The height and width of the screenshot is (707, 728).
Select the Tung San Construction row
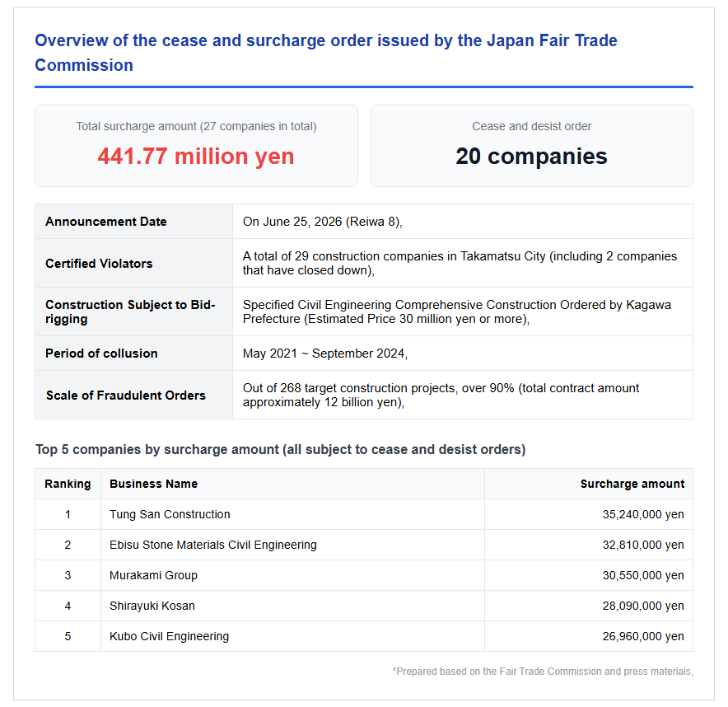point(364,515)
